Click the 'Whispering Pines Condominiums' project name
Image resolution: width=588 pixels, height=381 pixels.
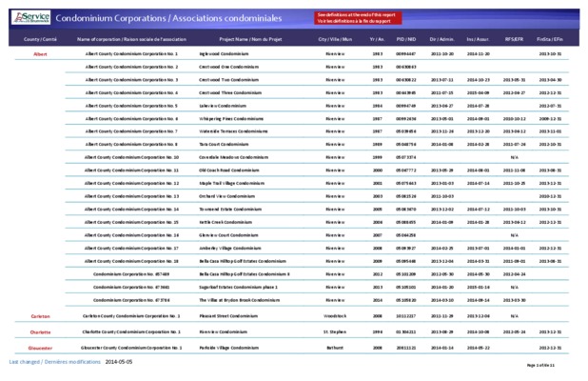(x=231, y=119)
